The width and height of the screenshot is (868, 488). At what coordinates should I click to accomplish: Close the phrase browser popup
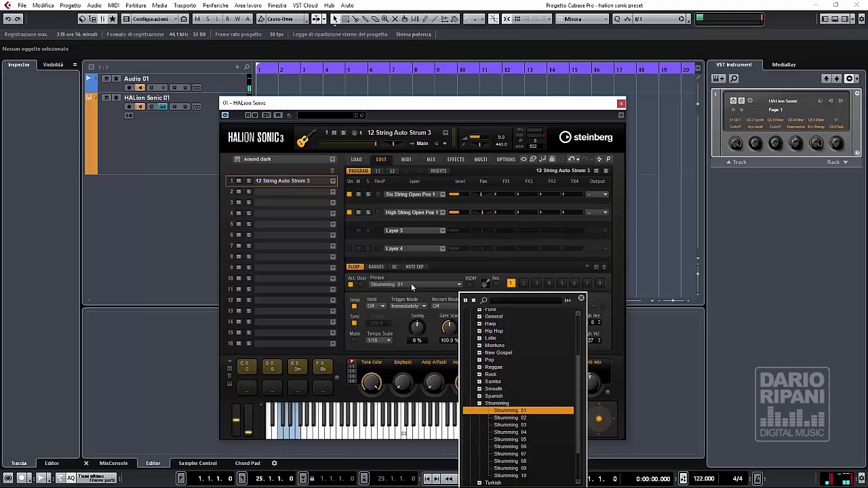point(581,298)
